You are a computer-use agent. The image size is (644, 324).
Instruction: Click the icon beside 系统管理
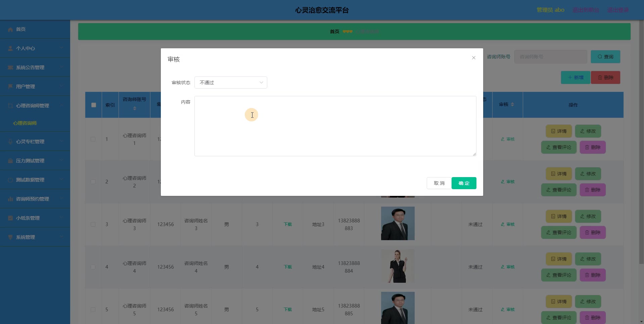click(x=10, y=237)
